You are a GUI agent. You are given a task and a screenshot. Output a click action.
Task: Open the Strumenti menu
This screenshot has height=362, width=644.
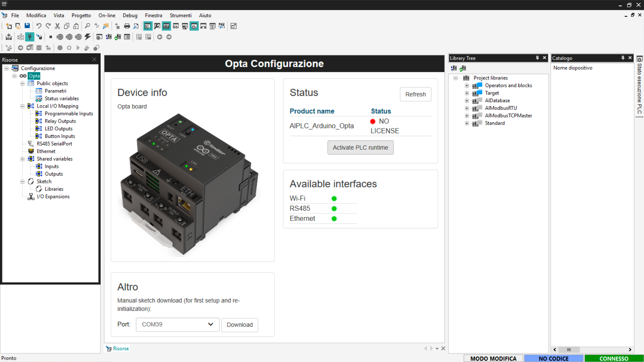[x=180, y=15]
